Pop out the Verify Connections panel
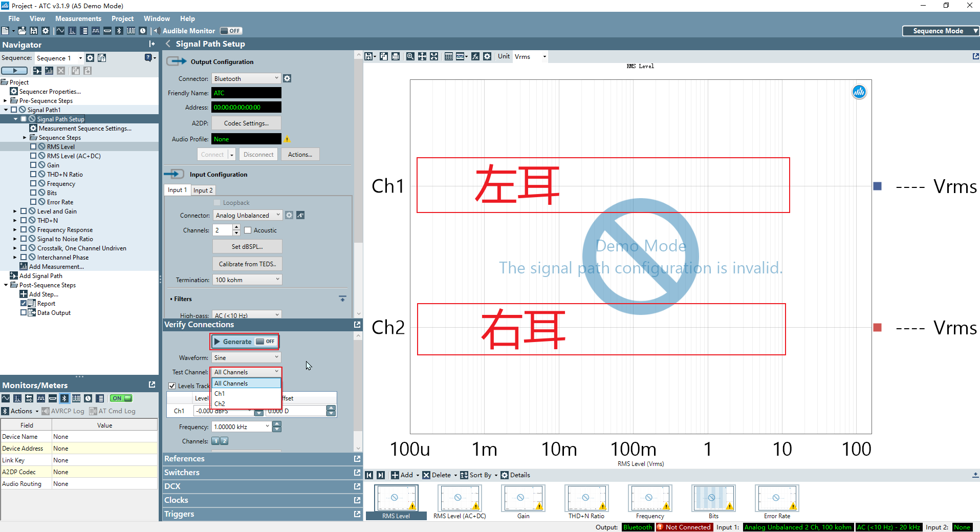Screen dimensions: 980x532 pos(357,324)
